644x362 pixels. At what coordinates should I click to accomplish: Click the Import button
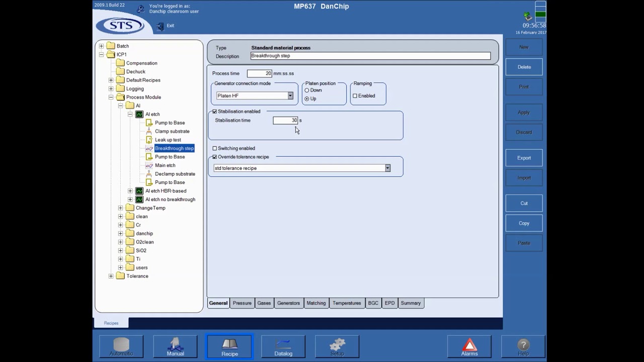[x=524, y=178]
